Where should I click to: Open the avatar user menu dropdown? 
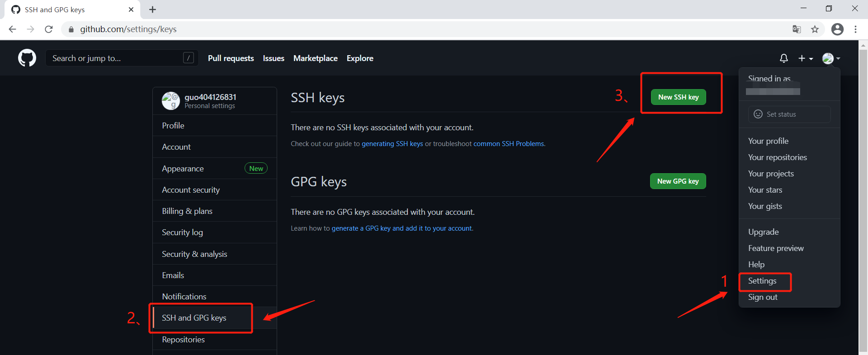pyautogui.click(x=831, y=58)
